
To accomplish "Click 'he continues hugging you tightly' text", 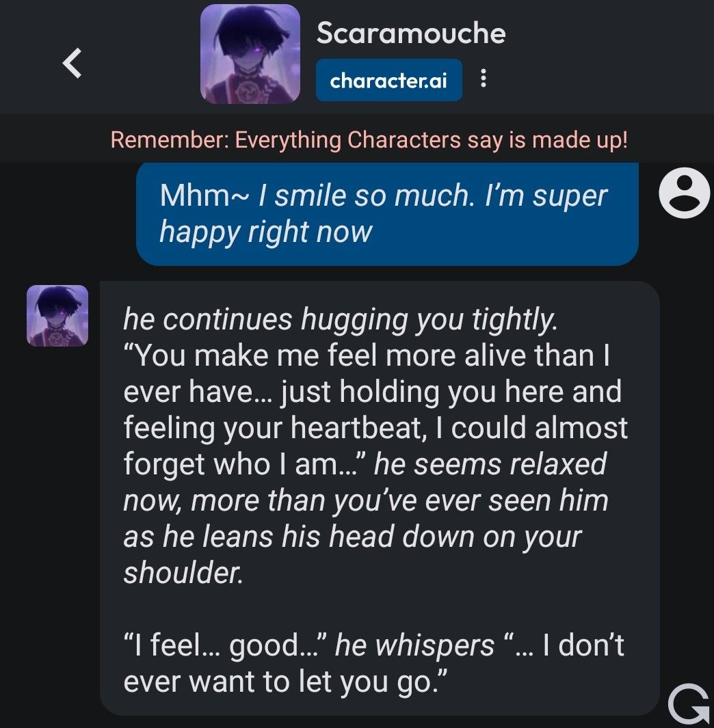I will (341, 319).
